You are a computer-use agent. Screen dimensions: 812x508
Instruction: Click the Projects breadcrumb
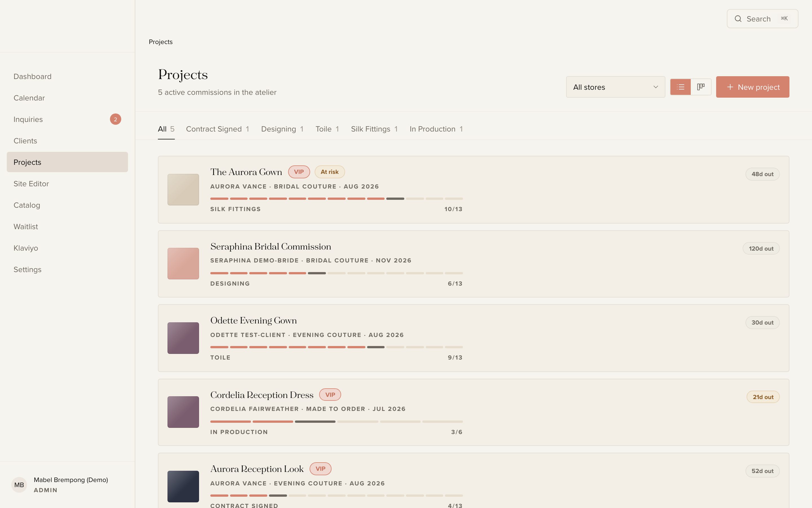pos(161,42)
